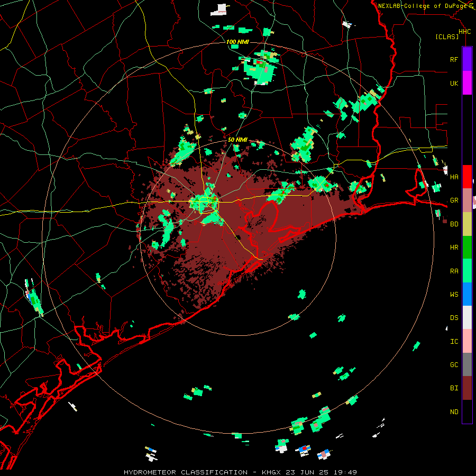Click the IC pink legend swatch
The width and height of the screenshot is (476, 476).
[467, 341]
